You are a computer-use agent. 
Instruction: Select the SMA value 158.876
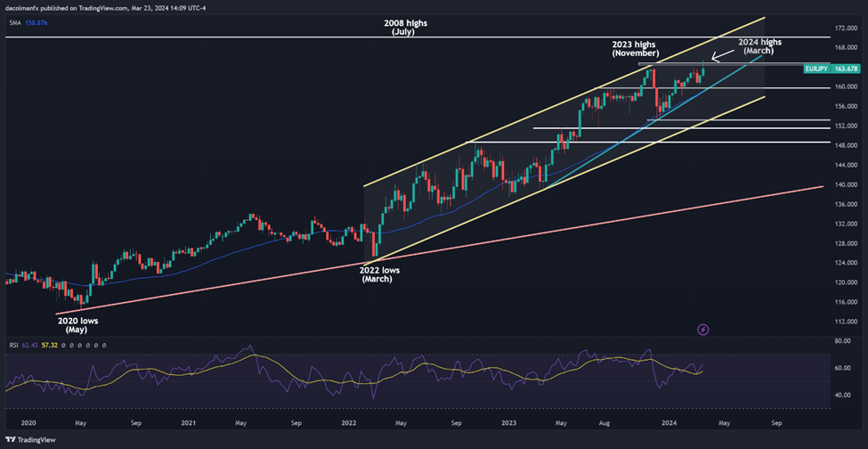click(36, 22)
